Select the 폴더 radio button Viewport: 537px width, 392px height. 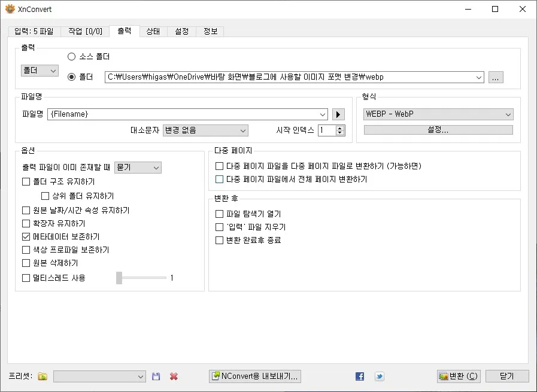tap(71, 77)
